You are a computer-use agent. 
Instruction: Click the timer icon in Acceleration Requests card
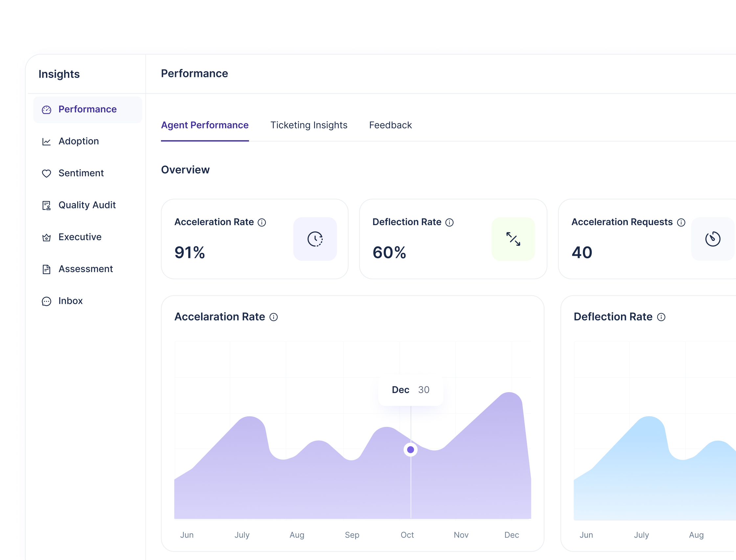(x=713, y=239)
